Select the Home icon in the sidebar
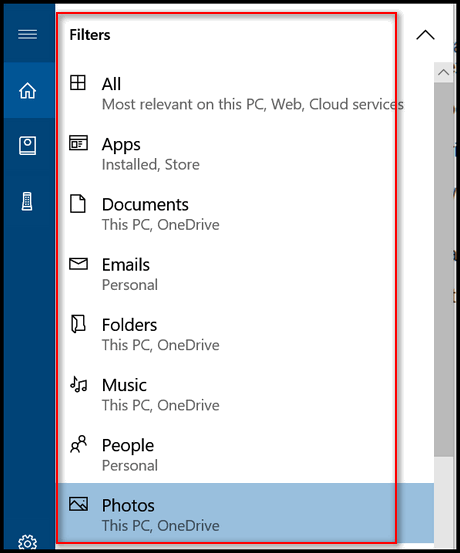The image size is (460, 553). pyautogui.click(x=28, y=90)
